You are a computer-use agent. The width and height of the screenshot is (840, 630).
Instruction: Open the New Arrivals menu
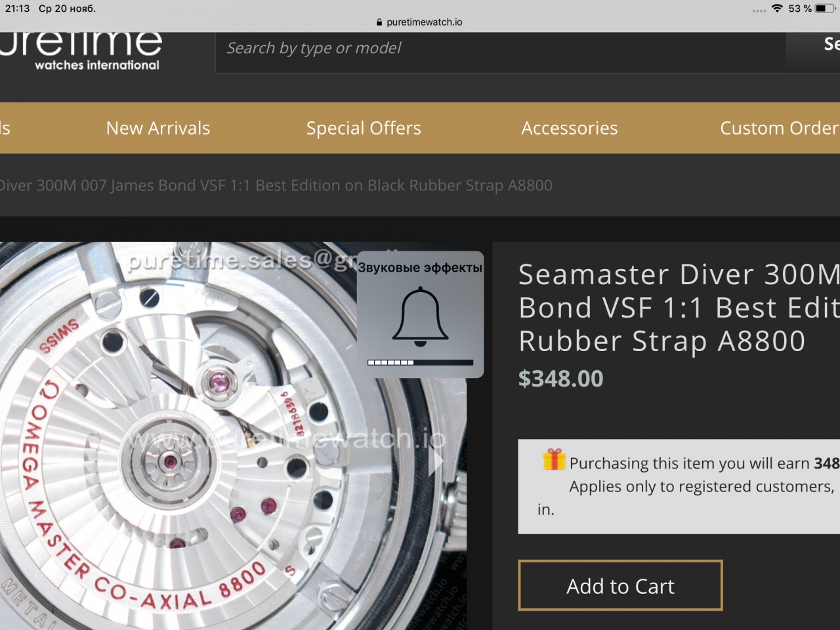(158, 128)
